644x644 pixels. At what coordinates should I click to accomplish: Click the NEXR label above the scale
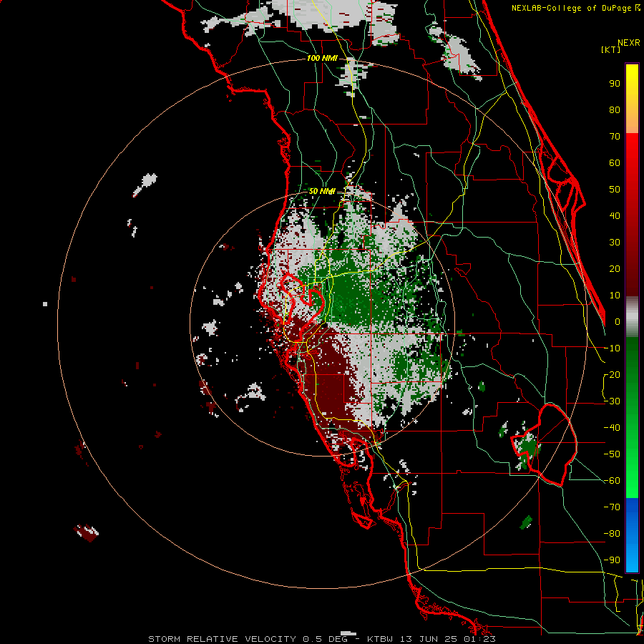pyautogui.click(x=629, y=43)
